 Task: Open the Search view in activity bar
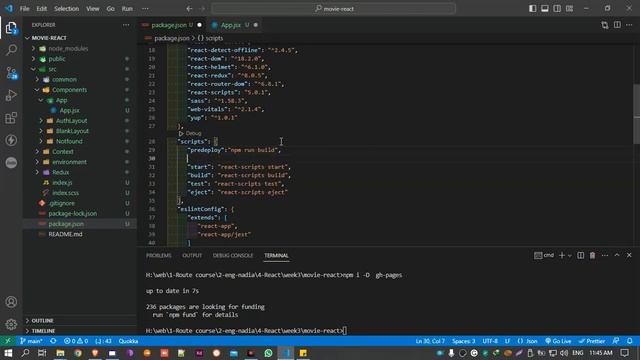click(11, 50)
